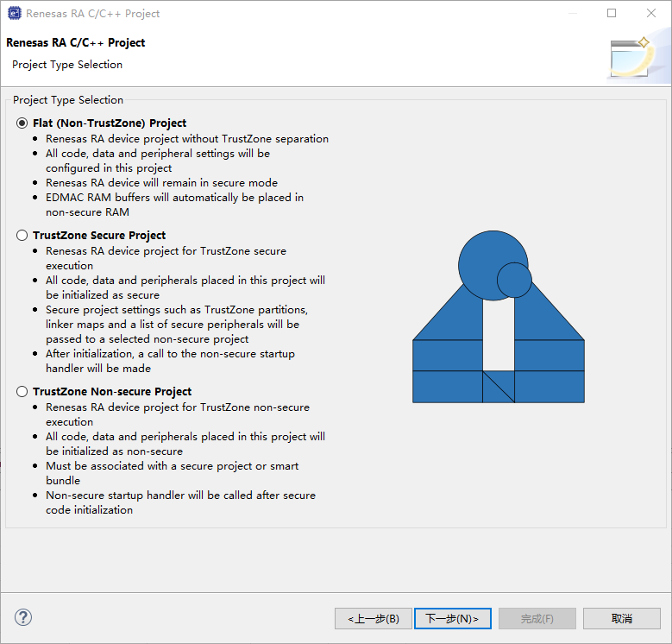Click the 'Renesas RA C/C++ Project' bold heading

[x=76, y=43]
